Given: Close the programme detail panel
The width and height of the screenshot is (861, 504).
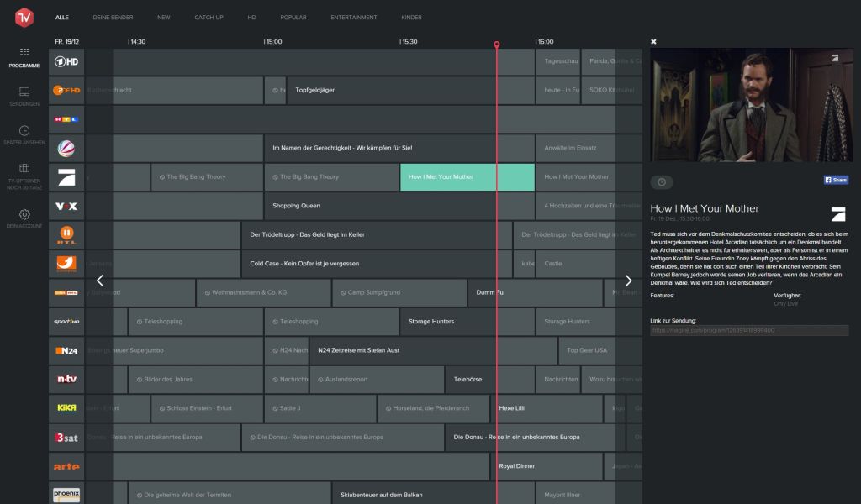Looking at the screenshot, I should 653,42.
